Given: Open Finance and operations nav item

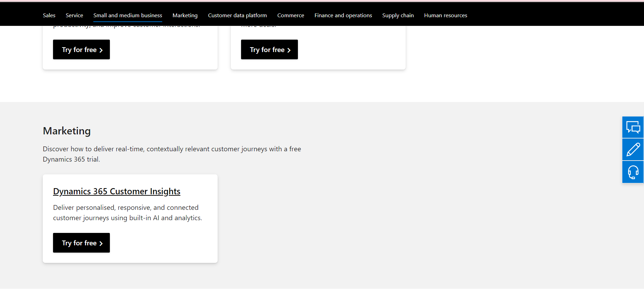Looking at the screenshot, I should (x=343, y=16).
